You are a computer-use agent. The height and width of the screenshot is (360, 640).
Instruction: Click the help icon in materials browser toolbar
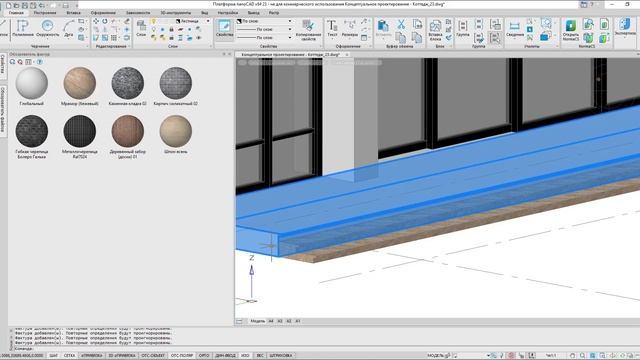click(x=40, y=62)
